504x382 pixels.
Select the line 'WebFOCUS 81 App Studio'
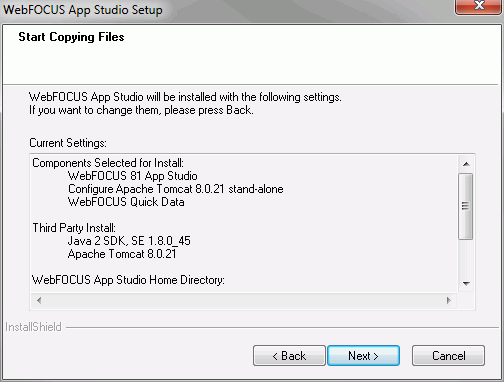[x=132, y=176]
